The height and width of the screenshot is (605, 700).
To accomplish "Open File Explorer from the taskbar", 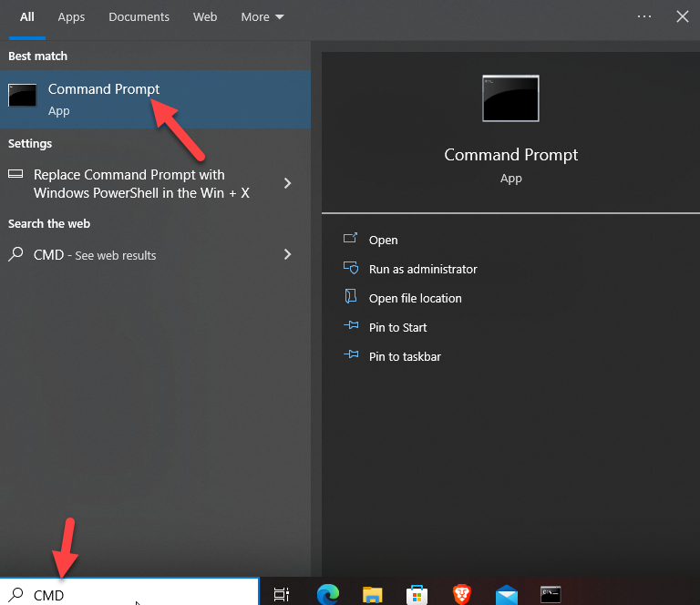I will click(372, 595).
